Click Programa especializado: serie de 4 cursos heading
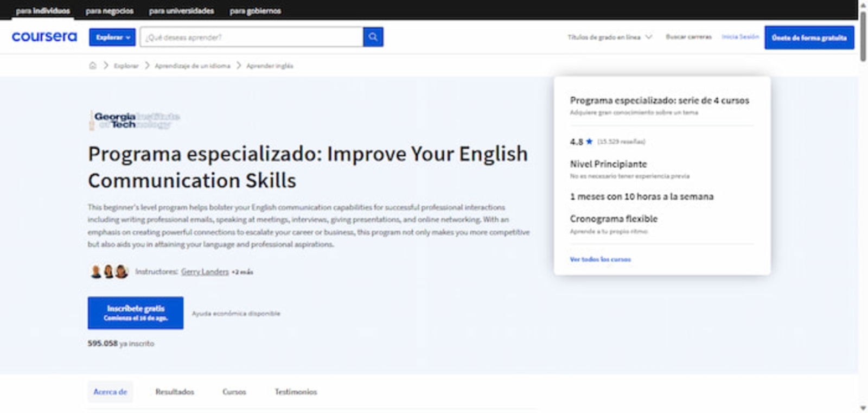 pyautogui.click(x=659, y=100)
